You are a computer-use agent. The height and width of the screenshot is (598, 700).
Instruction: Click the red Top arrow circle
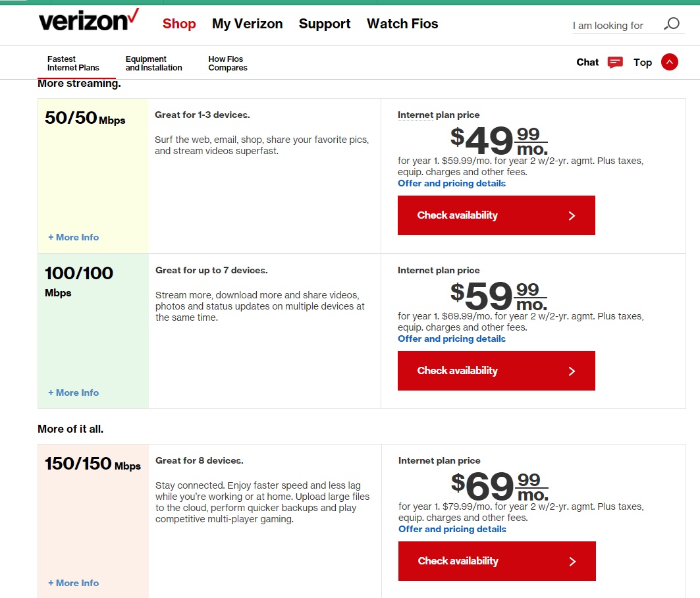click(x=669, y=62)
